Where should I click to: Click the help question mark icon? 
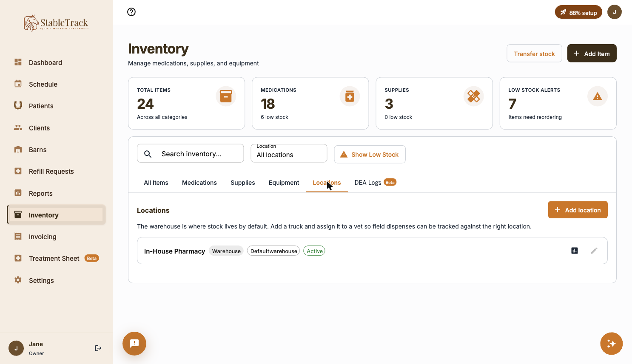pyautogui.click(x=131, y=12)
